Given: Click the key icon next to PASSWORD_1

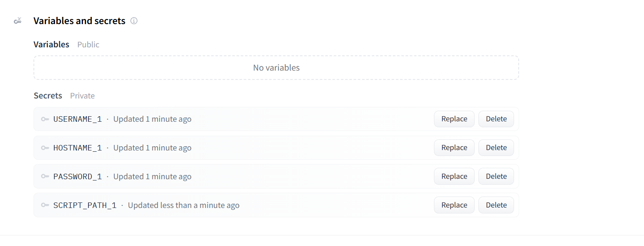Looking at the screenshot, I should [45, 177].
